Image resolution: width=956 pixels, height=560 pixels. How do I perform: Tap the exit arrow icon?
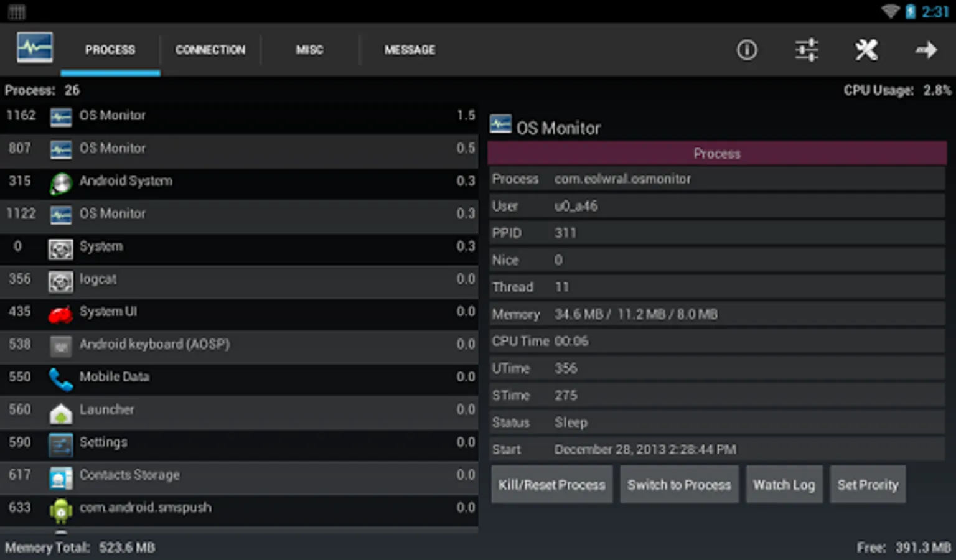click(926, 50)
